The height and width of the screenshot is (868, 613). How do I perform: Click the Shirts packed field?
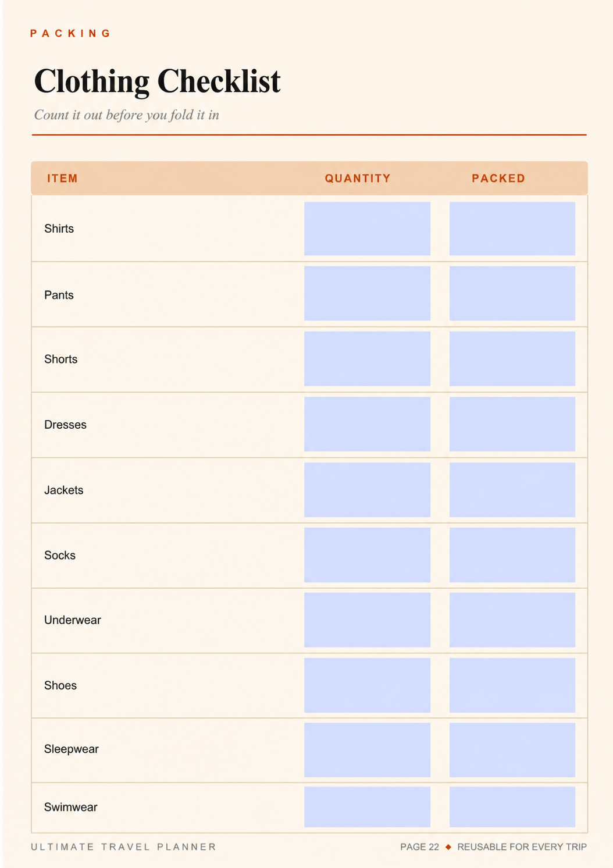click(x=512, y=229)
